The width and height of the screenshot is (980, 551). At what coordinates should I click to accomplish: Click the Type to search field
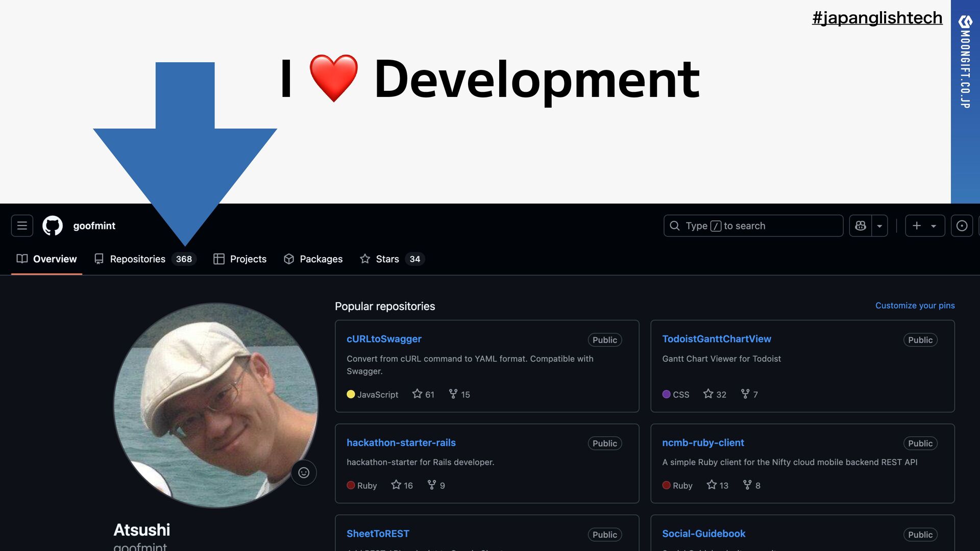(x=753, y=226)
